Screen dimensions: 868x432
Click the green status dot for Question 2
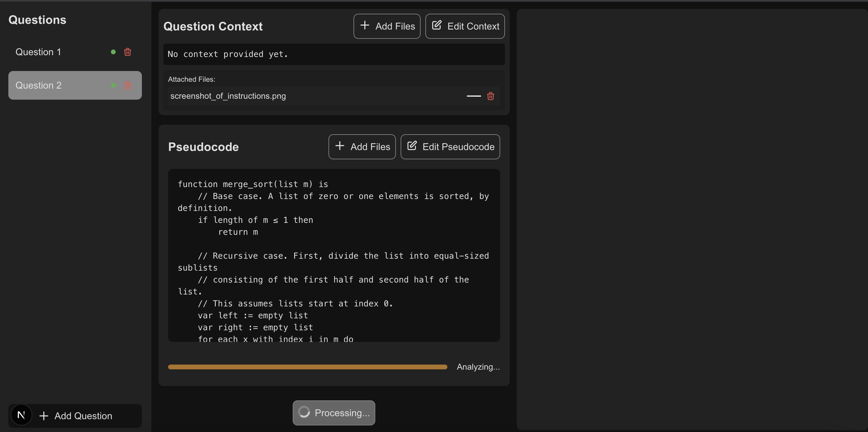tap(113, 85)
